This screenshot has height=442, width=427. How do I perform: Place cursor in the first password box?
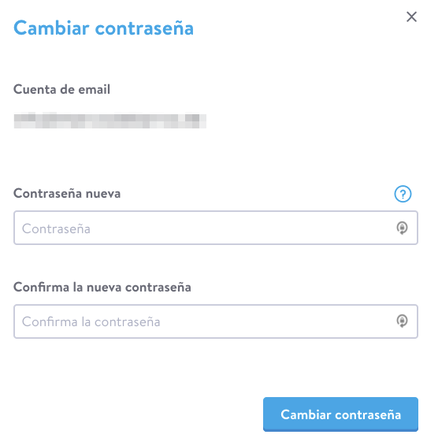(x=215, y=228)
